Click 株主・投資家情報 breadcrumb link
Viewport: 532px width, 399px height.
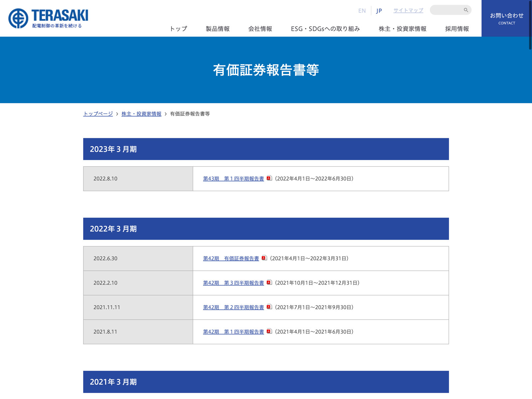[141, 114]
